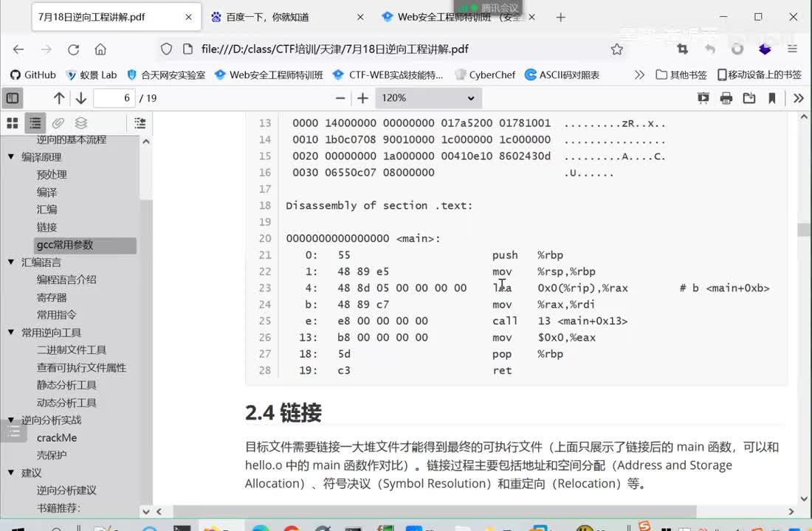Open the browser home page
Image resolution: width=812 pixels, height=531 pixels.
(x=100, y=49)
